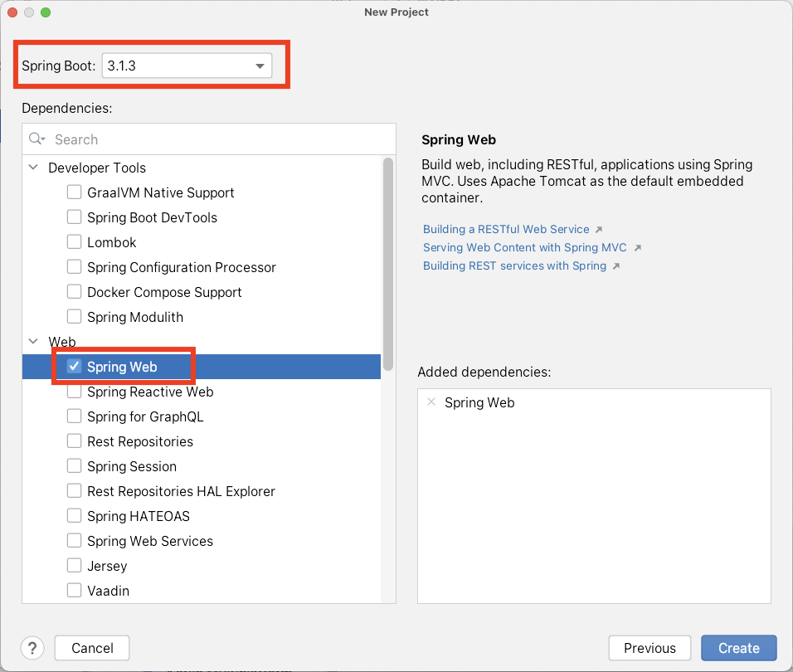Check Rest Repositories HAL Explorer

(75, 491)
